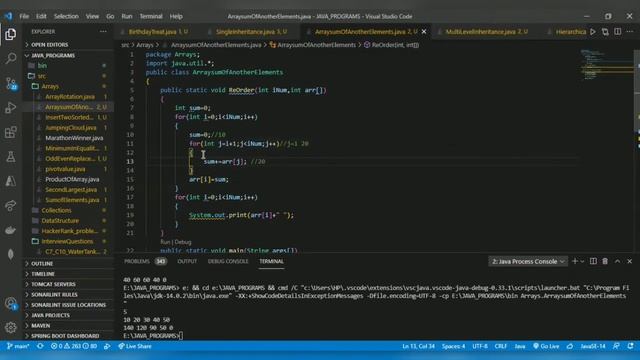640x360 pixels.
Task: Click the errors and warnings status item
Action: [x=74, y=346]
